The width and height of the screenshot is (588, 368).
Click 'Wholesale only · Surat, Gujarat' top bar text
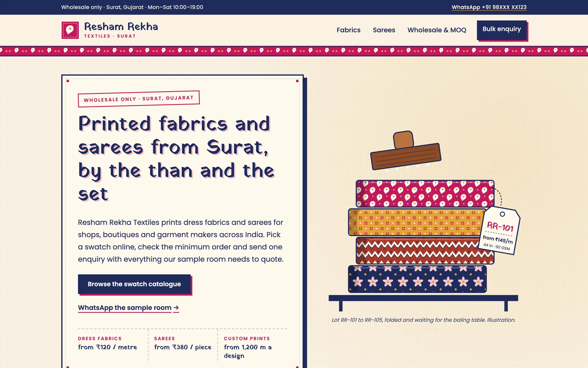132,7
